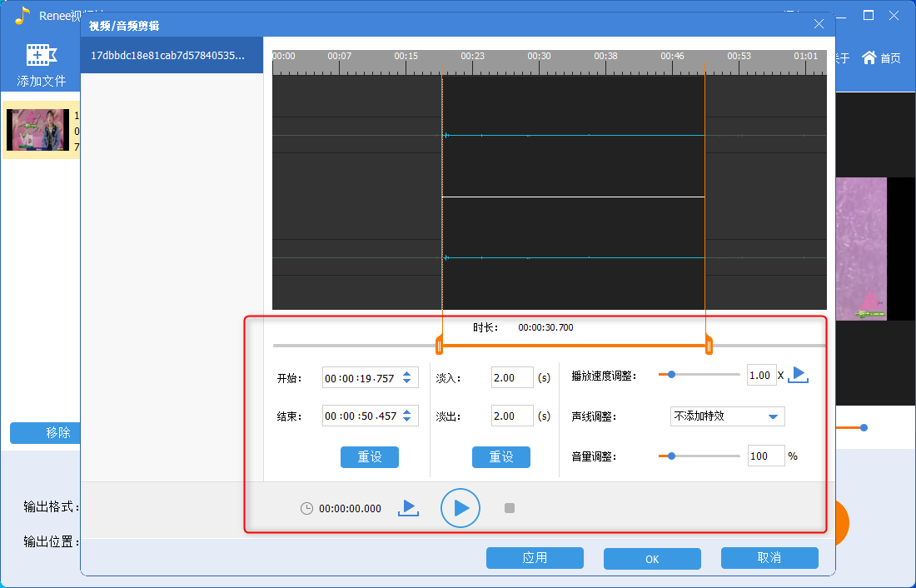The image size is (916, 588).
Task: Click the 00:30 mark on timeline ruler
Action: [x=539, y=56]
